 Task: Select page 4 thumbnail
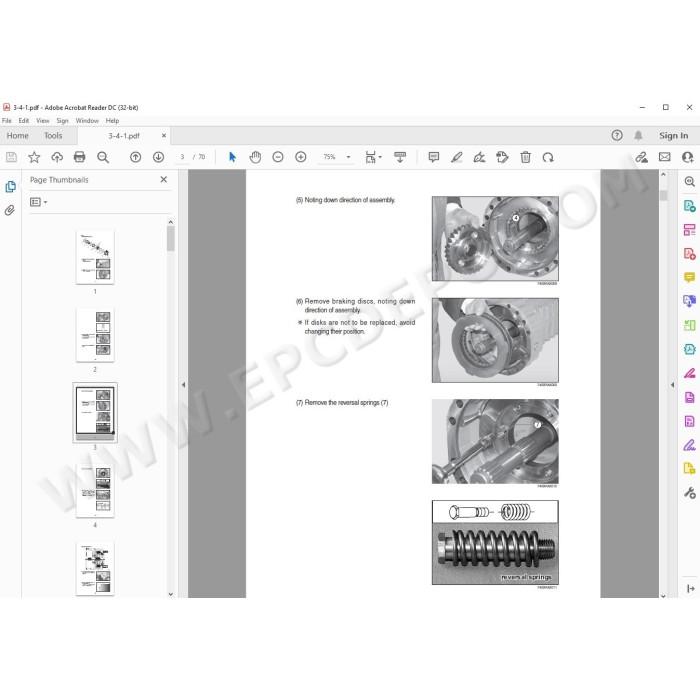point(95,491)
